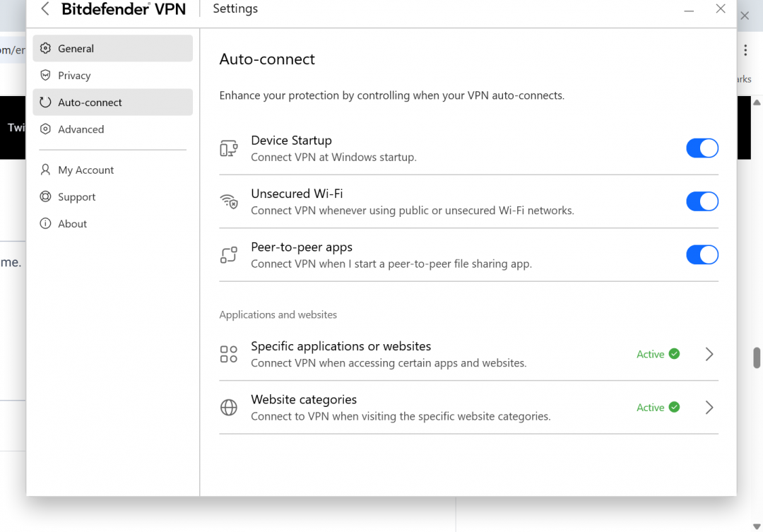Turn off the Unsecured Wi-Fi toggle

(702, 201)
